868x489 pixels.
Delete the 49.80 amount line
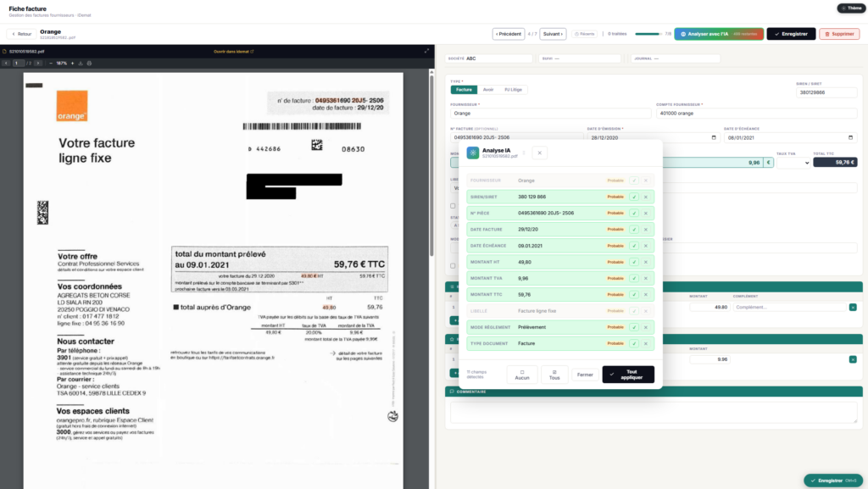[853, 307]
